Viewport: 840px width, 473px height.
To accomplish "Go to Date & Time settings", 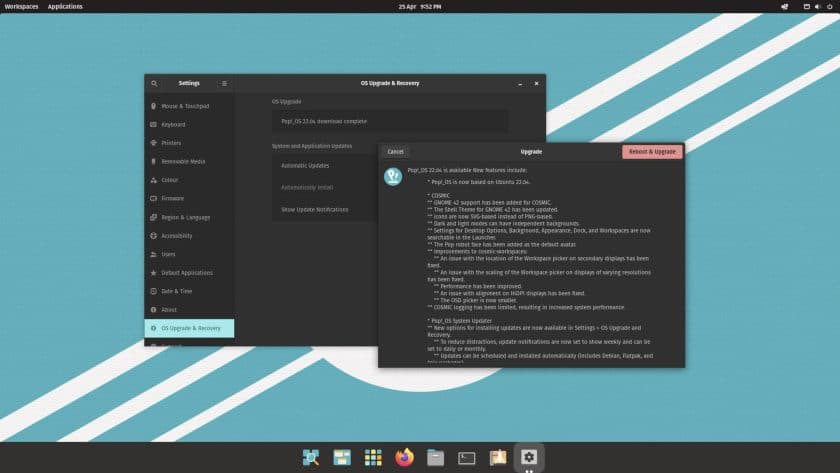I will click(x=189, y=291).
